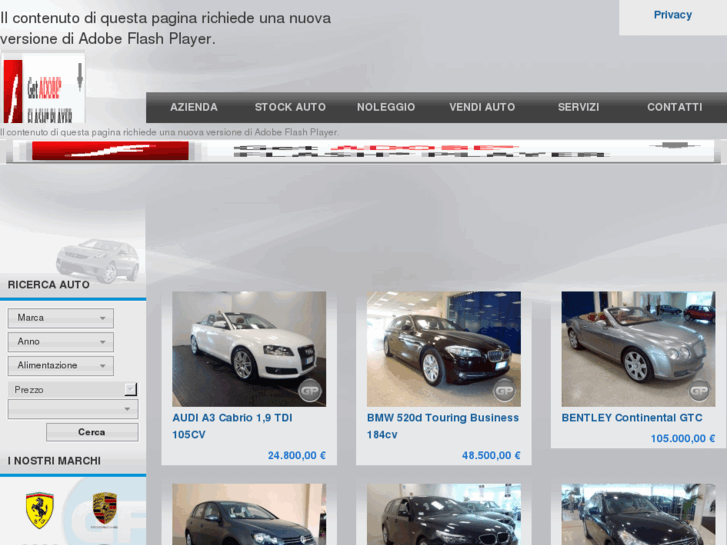
Task: Click GP watermark icon on Bentley photo
Action: point(699,391)
